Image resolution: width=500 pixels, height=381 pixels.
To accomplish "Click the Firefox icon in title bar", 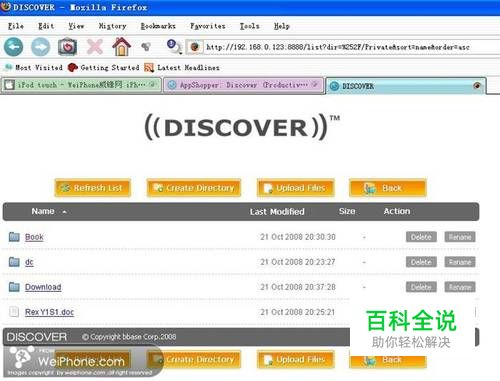I will [x=6, y=6].
